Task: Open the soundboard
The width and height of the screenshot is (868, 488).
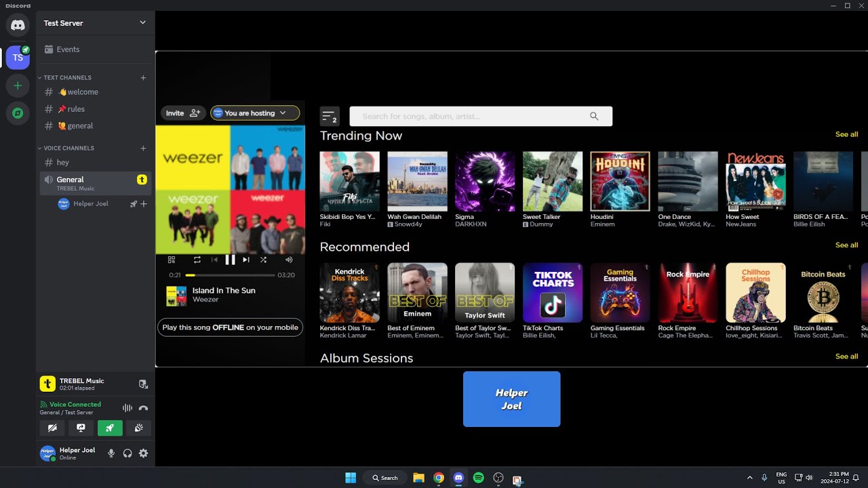Action: coord(138,428)
